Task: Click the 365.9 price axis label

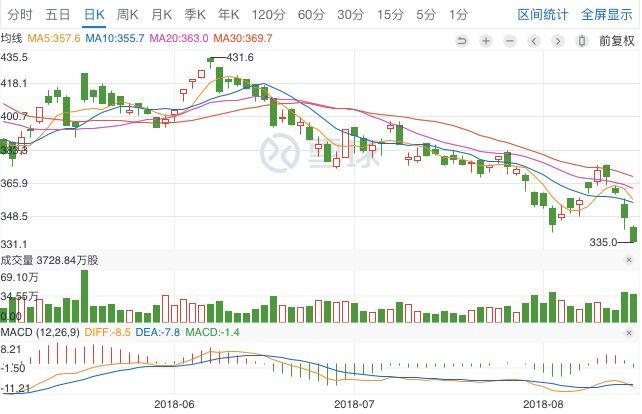Action: coord(14,183)
